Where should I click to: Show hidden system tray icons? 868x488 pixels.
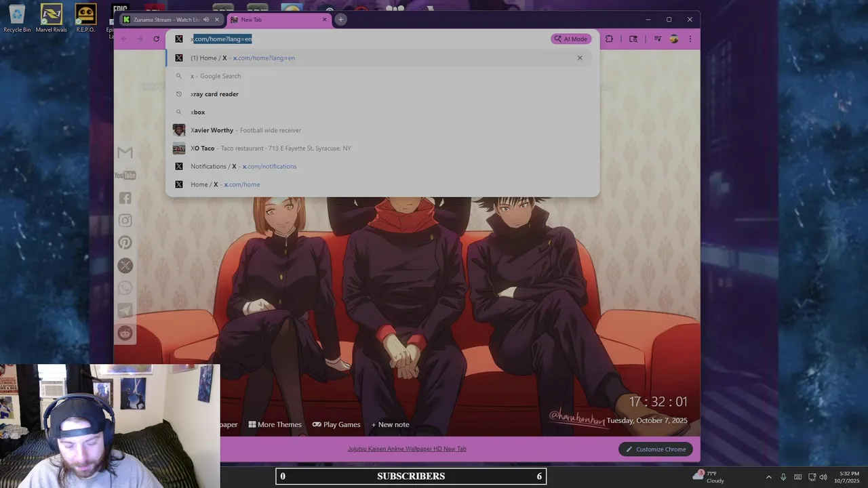pos(768,477)
